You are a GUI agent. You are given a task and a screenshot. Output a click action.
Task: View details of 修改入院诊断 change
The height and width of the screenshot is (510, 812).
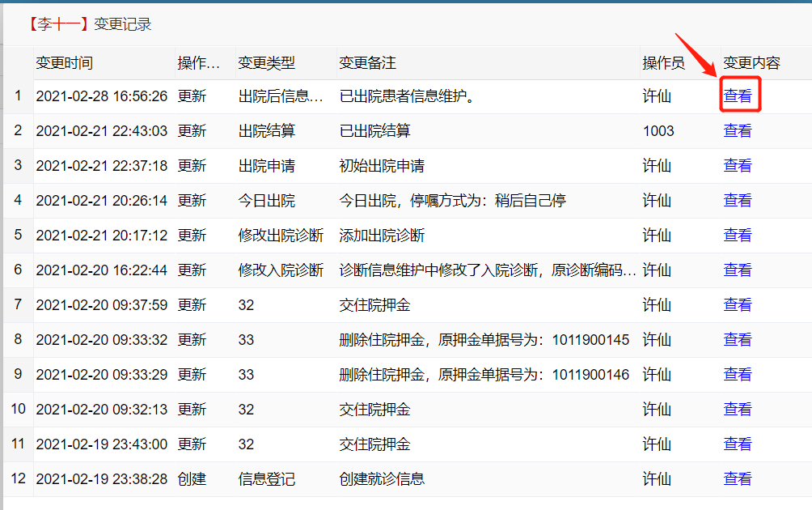click(x=738, y=270)
